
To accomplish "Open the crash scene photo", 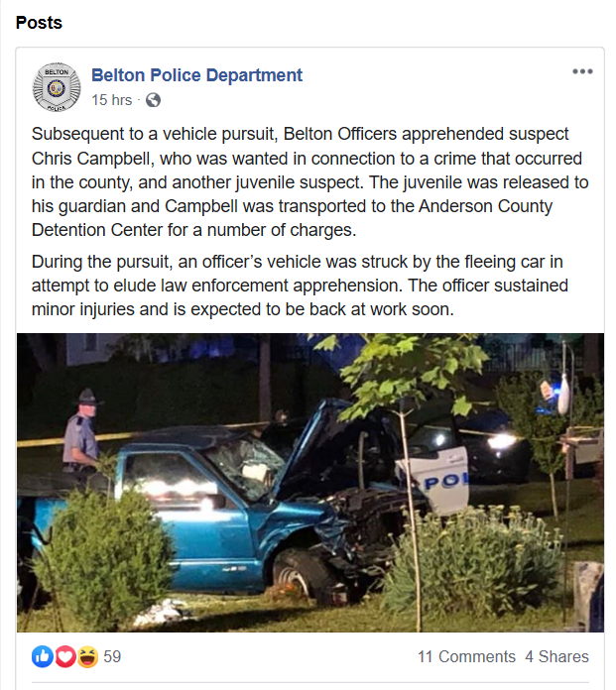I will [x=310, y=483].
